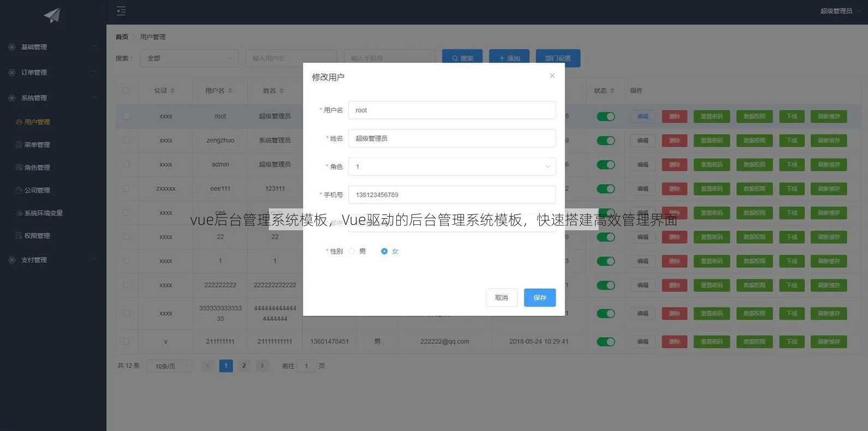
Task: Open the 超级管理员 account dropdown
Action: click(840, 11)
